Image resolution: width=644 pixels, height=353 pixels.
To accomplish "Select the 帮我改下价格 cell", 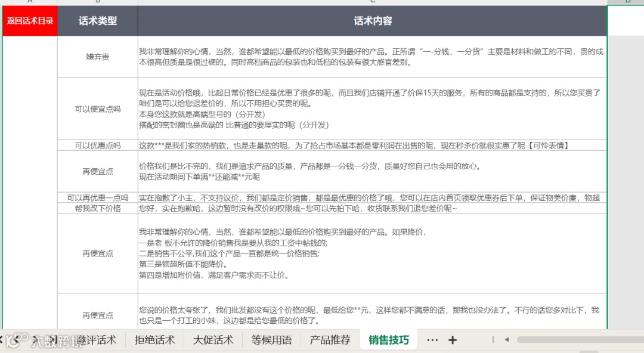I will click(98, 208).
